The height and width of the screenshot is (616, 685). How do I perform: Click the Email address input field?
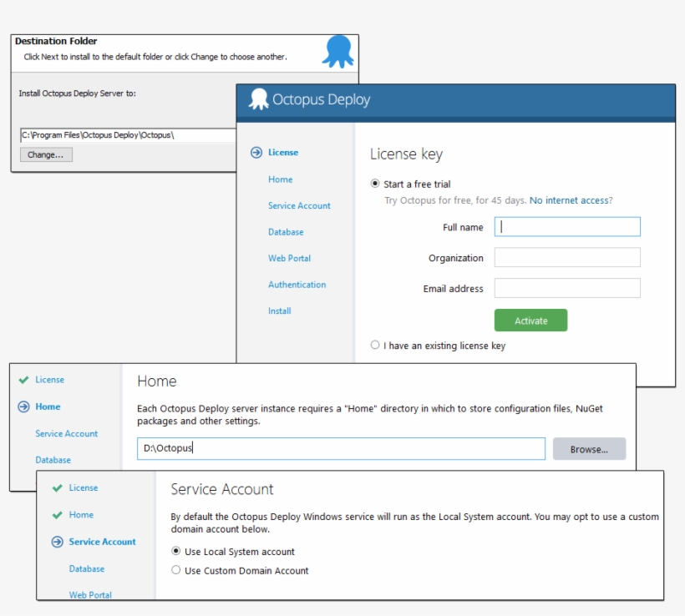[567, 288]
